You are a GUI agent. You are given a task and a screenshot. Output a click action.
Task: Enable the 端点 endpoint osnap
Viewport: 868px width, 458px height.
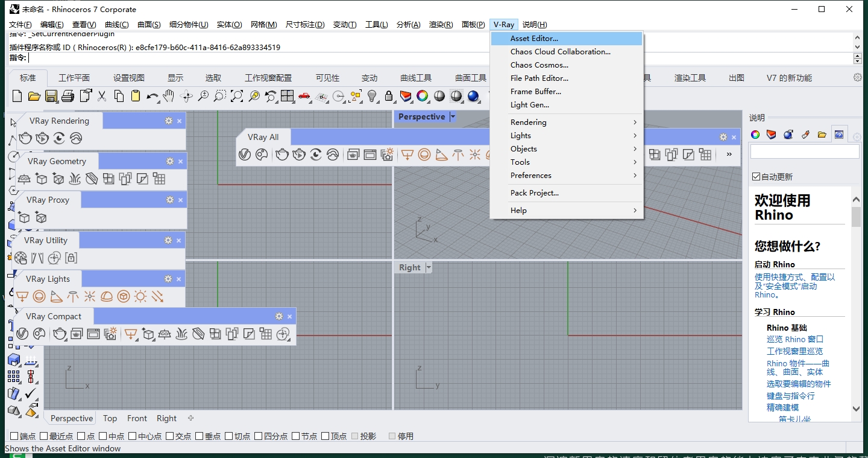pyautogui.click(x=16, y=436)
